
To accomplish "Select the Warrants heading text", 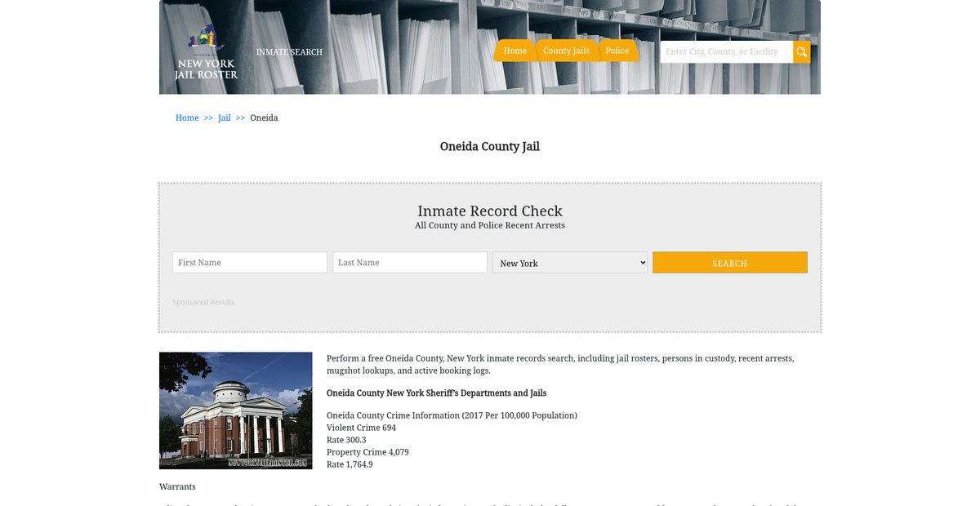I will point(177,487).
